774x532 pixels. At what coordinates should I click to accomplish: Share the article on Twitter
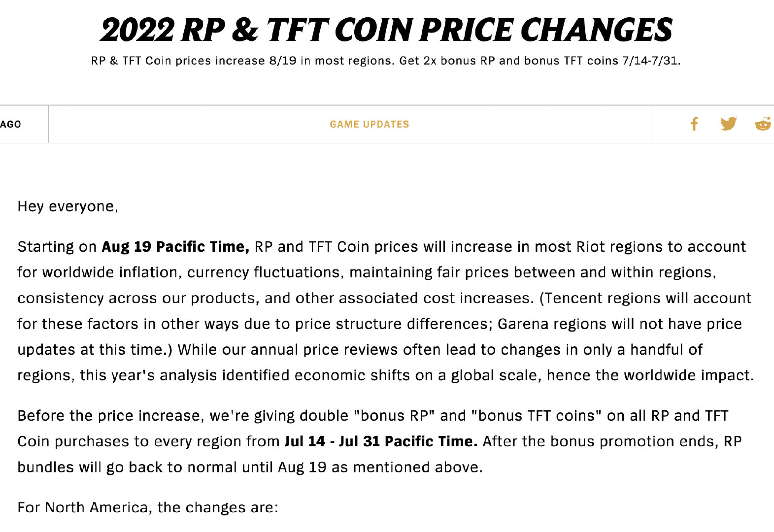(x=728, y=124)
